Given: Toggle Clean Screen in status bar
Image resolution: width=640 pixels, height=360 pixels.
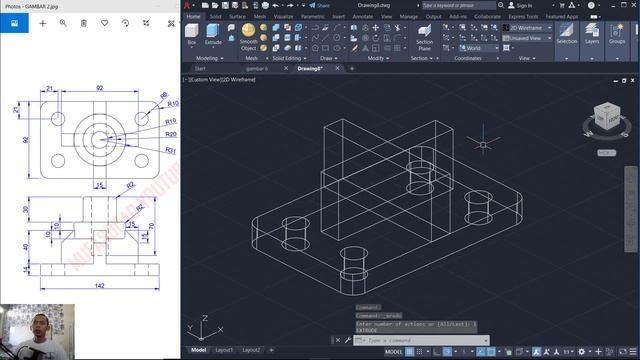Looking at the screenshot, I should 623,351.
